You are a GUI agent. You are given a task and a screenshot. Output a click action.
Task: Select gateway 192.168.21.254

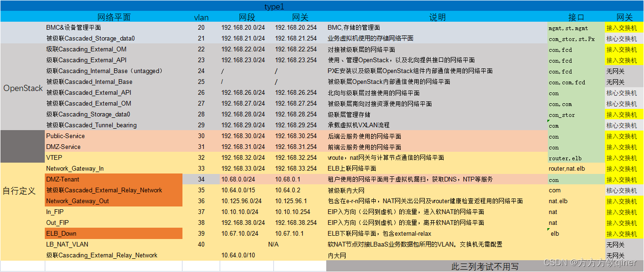tap(300, 39)
